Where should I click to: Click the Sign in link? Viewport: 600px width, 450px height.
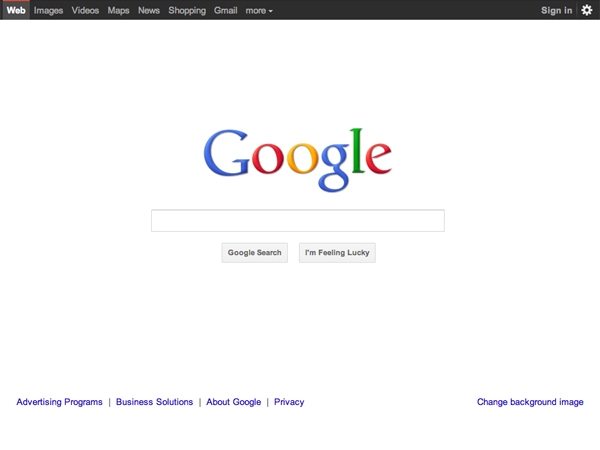coord(556,11)
